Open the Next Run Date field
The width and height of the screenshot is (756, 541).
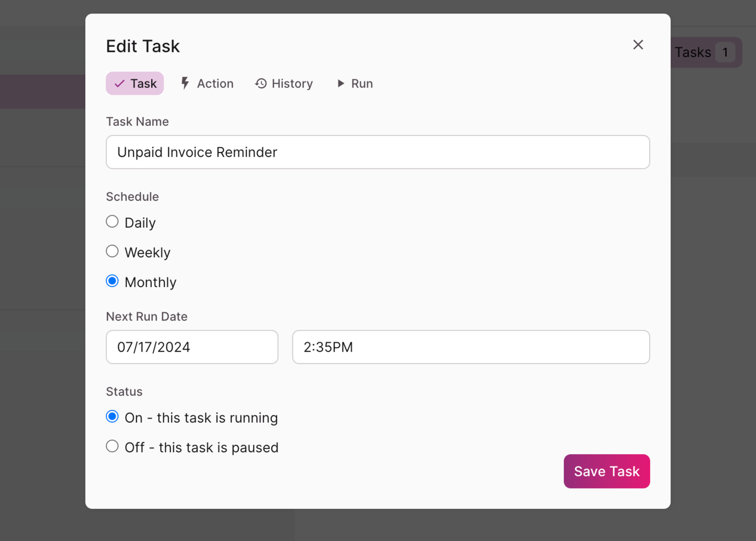click(x=192, y=347)
